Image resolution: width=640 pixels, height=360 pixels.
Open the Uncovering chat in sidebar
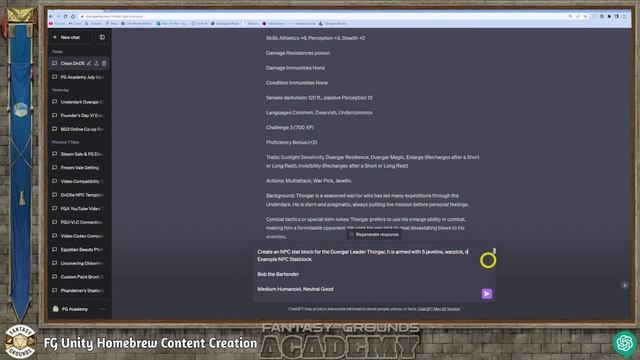click(x=79, y=263)
